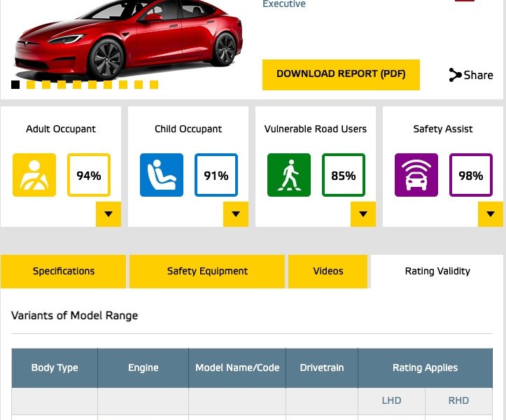This screenshot has height=420, width=506.
Task: Open the Videos tab
Action: (328, 271)
